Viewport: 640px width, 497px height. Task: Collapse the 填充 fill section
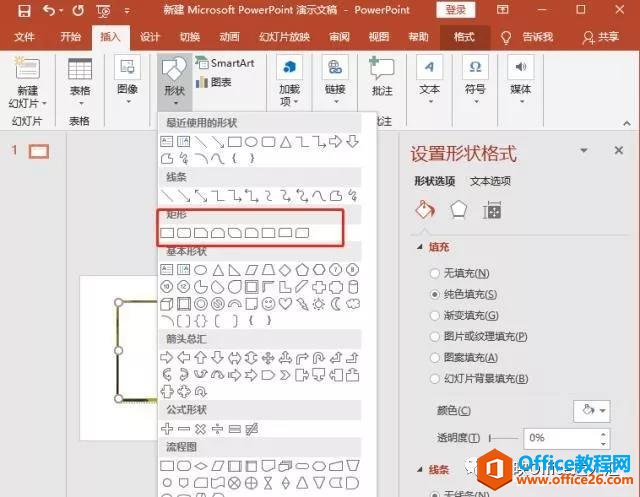(x=420, y=247)
